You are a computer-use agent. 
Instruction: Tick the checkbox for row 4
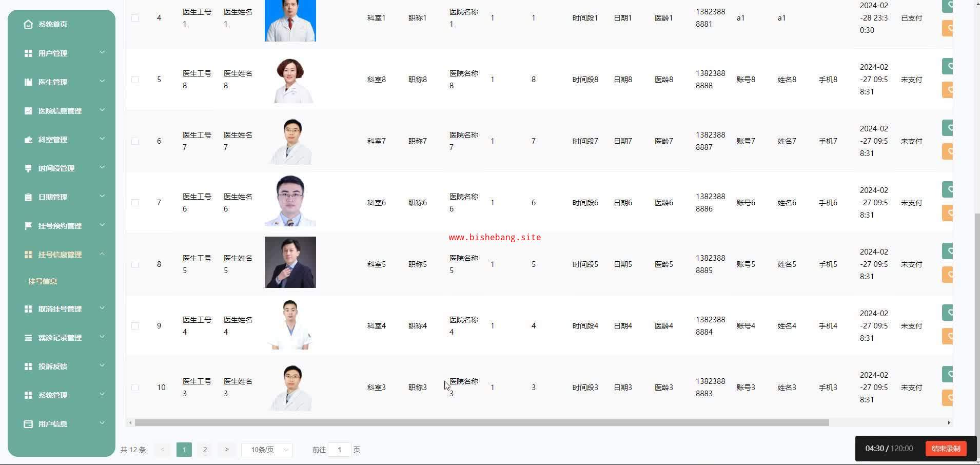click(135, 18)
